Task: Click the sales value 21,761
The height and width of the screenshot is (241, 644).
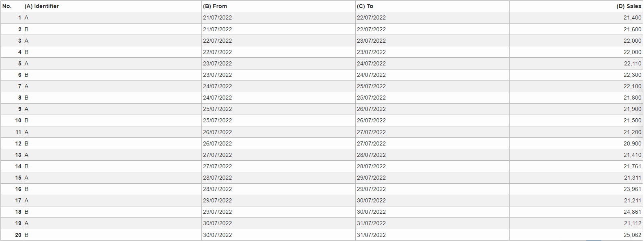Action: (632, 166)
